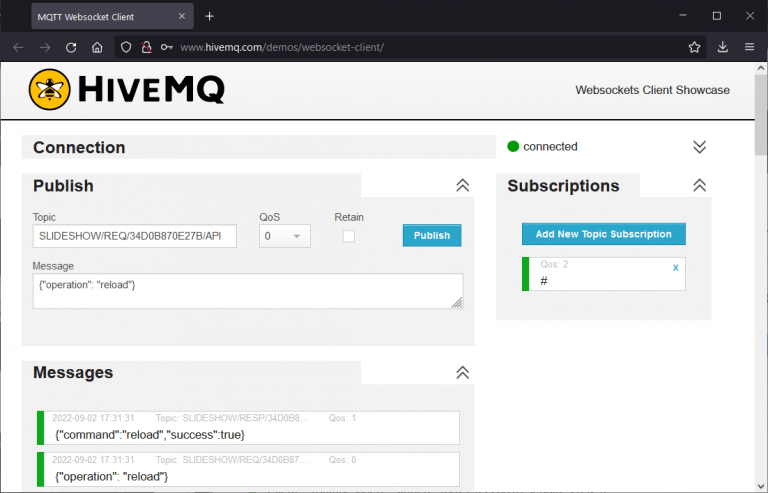Toggle the Retain checkbox
Image resolution: width=768 pixels, height=493 pixels.
coord(349,236)
